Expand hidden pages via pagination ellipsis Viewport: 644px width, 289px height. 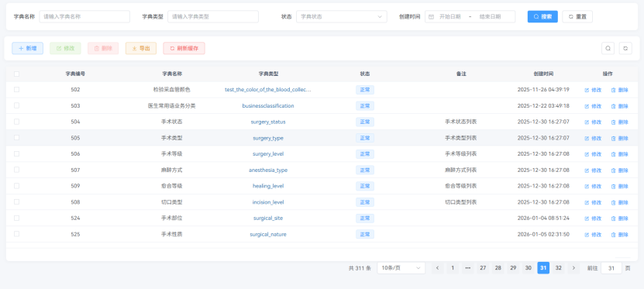pyautogui.click(x=467, y=268)
